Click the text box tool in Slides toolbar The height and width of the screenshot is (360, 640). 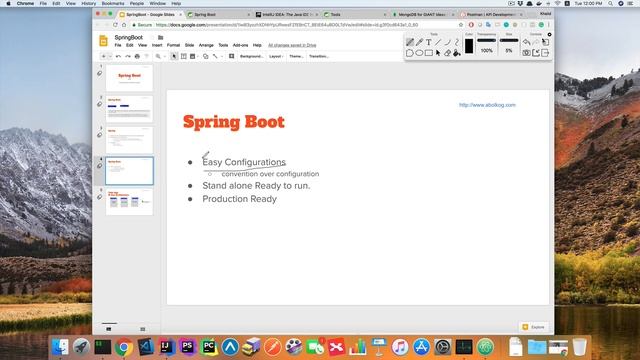pos(184,56)
